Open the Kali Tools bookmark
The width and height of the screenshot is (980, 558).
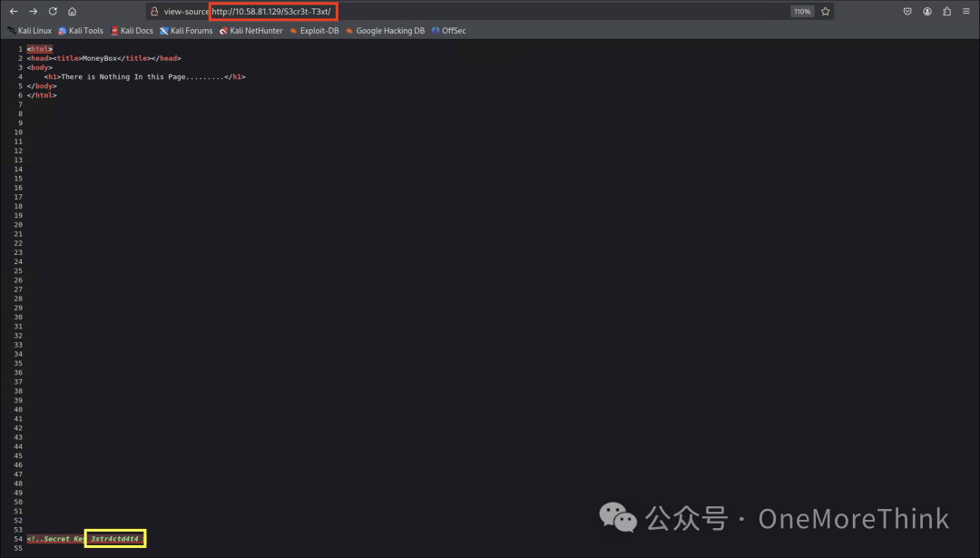(x=81, y=31)
